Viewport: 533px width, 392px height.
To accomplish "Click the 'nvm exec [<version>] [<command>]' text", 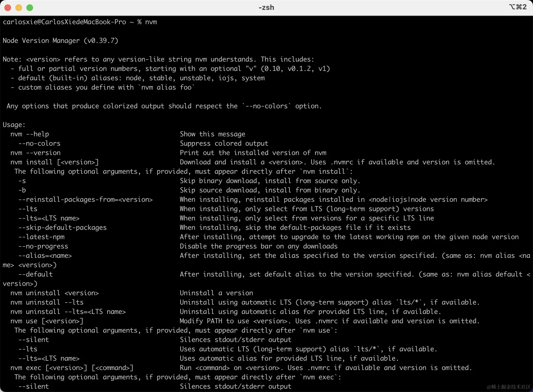I will click(72, 368).
